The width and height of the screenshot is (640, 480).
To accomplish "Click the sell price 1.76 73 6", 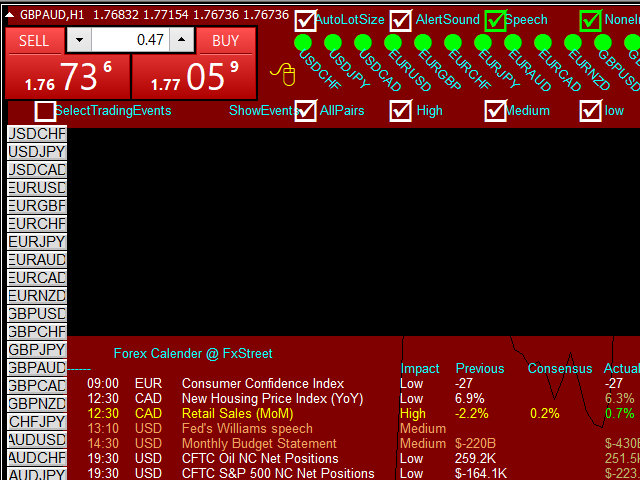I will click(68, 77).
